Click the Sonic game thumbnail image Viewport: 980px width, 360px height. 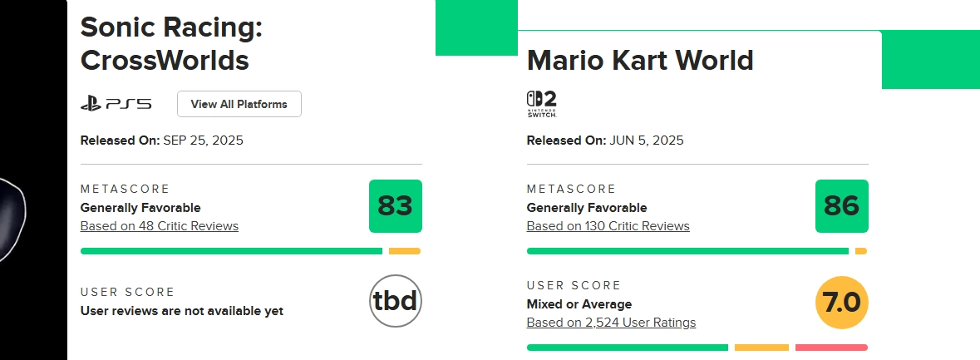coord(33,180)
